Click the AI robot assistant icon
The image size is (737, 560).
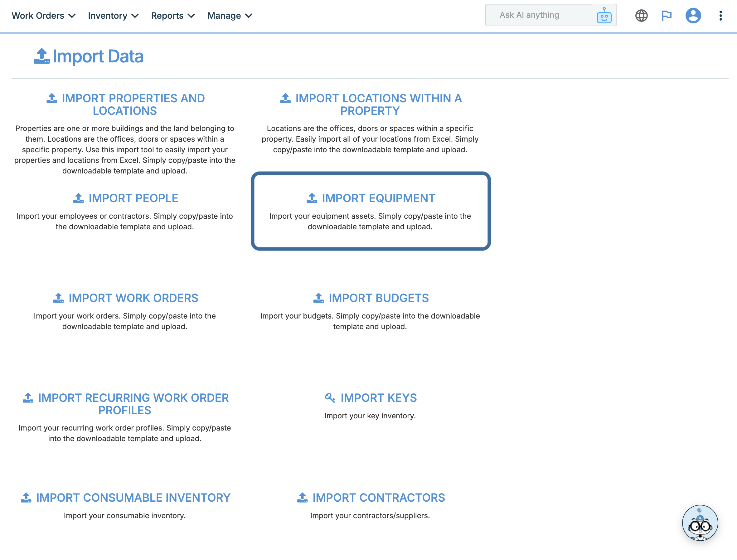604,15
